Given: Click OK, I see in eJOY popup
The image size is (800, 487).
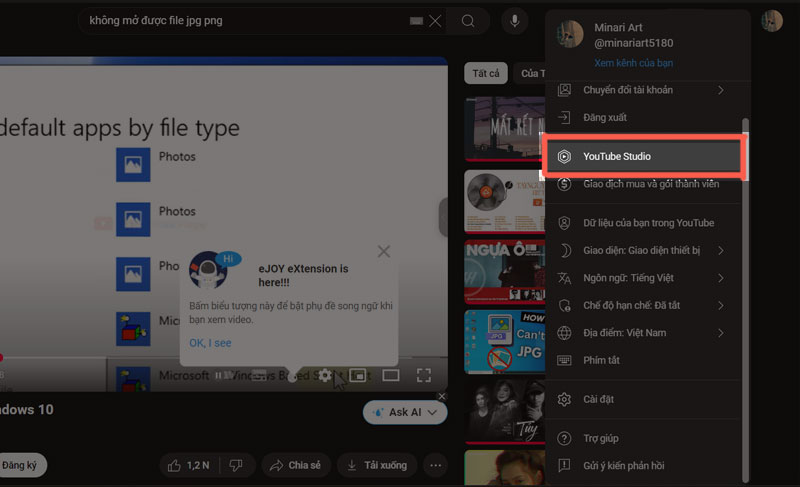Looking at the screenshot, I should pos(210,343).
